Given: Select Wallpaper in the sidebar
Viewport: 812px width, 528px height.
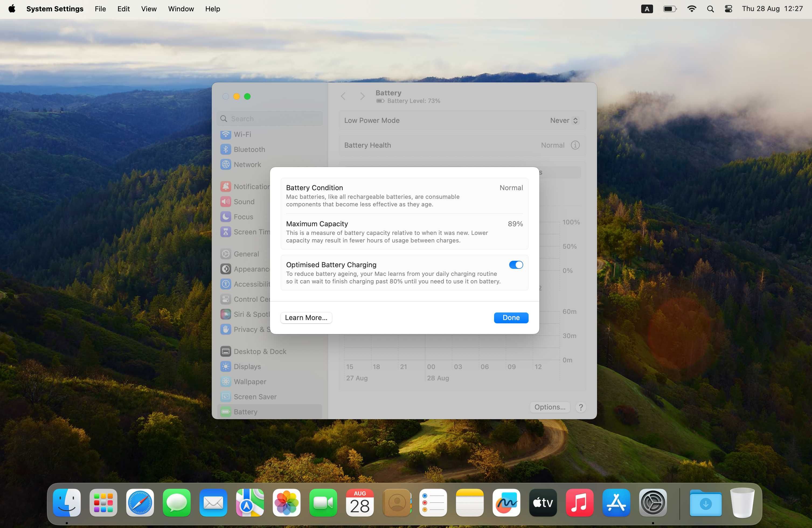Looking at the screenshot, I should 269,381.
